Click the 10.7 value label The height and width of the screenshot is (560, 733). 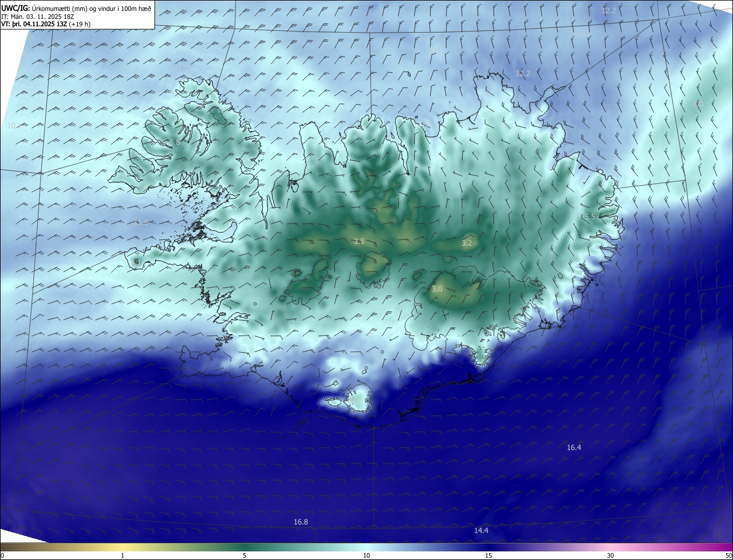(435, 50)
